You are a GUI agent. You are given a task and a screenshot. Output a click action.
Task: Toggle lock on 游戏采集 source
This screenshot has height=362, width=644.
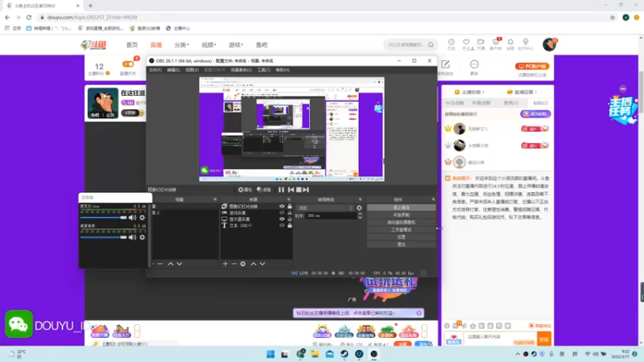(x=290, y=212)
